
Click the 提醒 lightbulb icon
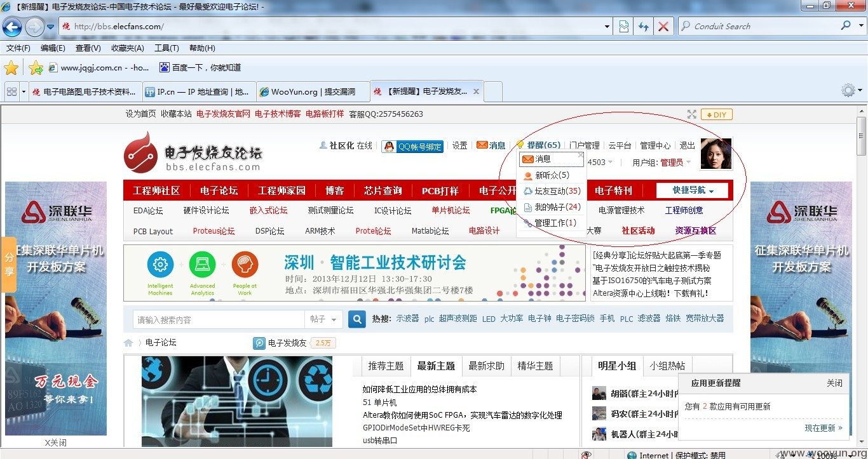point(520,145)
